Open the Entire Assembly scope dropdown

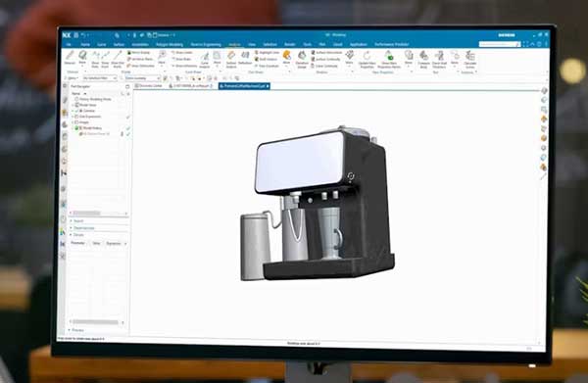[x=142, y=78]
